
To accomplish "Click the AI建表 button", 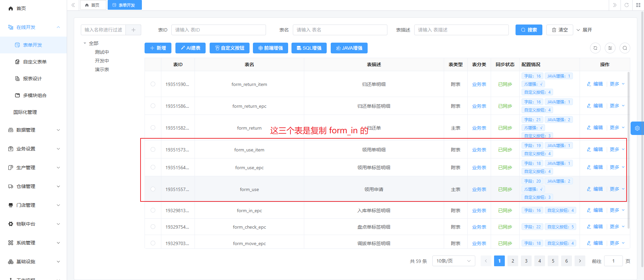I will pyautogui.click(x=191, y=48).
